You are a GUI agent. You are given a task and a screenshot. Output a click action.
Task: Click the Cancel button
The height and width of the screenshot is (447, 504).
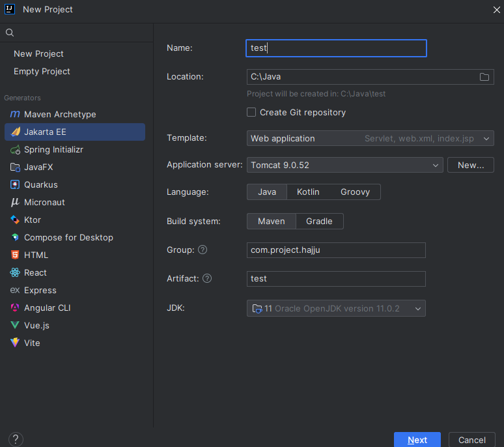pos(472,440)
